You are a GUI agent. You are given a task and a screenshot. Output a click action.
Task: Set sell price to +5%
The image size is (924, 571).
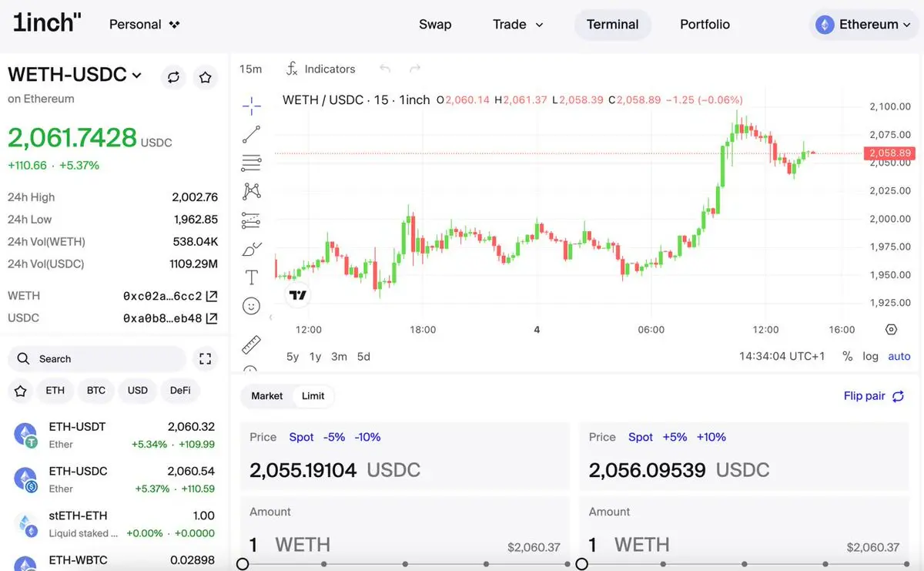pos(674,437)
